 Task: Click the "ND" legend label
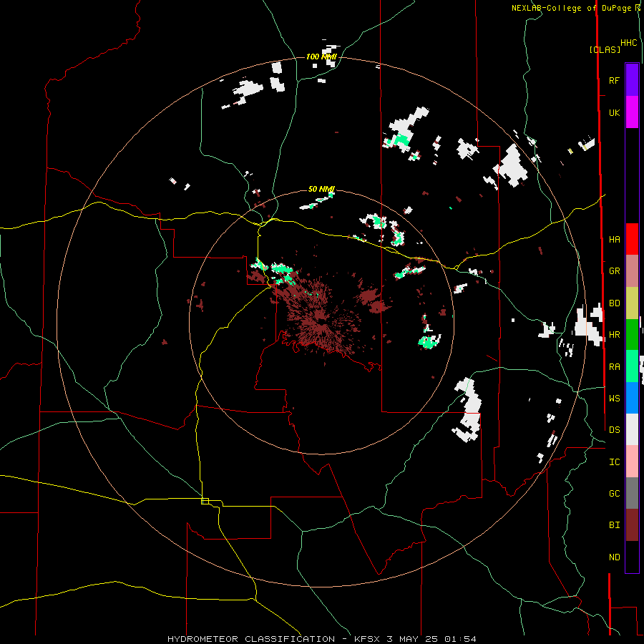coord(615,557)
